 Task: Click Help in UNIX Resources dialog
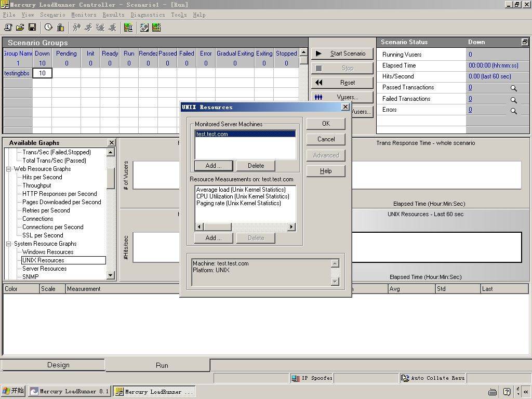326,171
